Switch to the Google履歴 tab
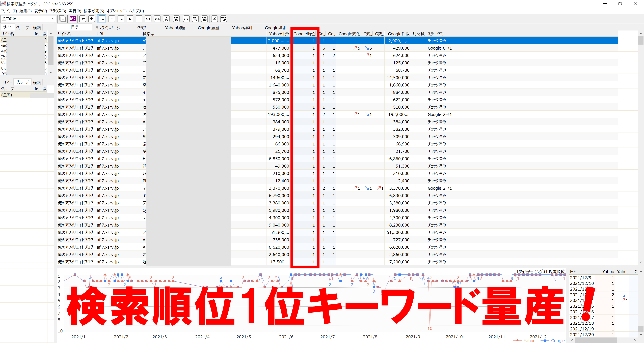 (x=208, y=28)
